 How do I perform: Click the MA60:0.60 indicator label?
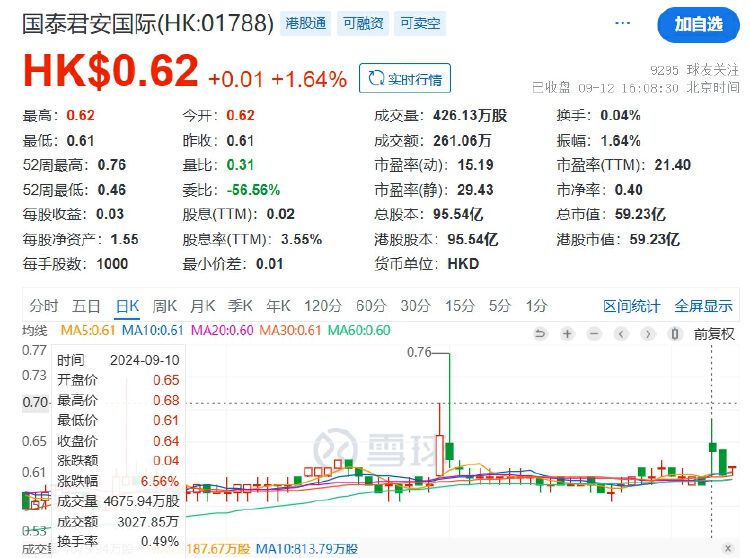coord(359,330)
